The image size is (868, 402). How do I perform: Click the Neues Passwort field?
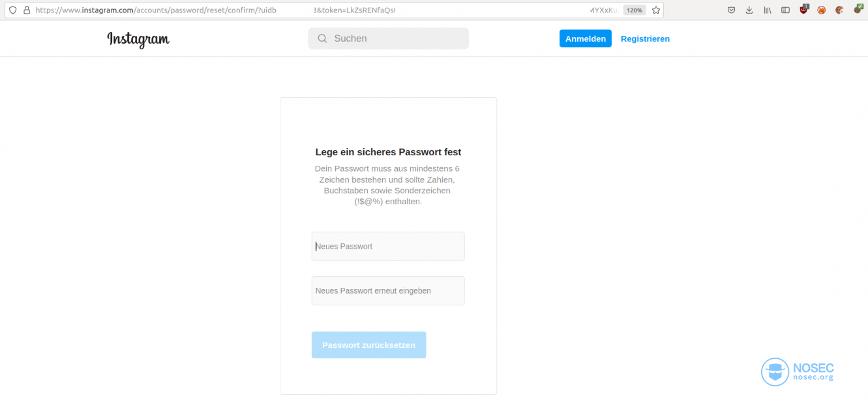coord(388,246)
